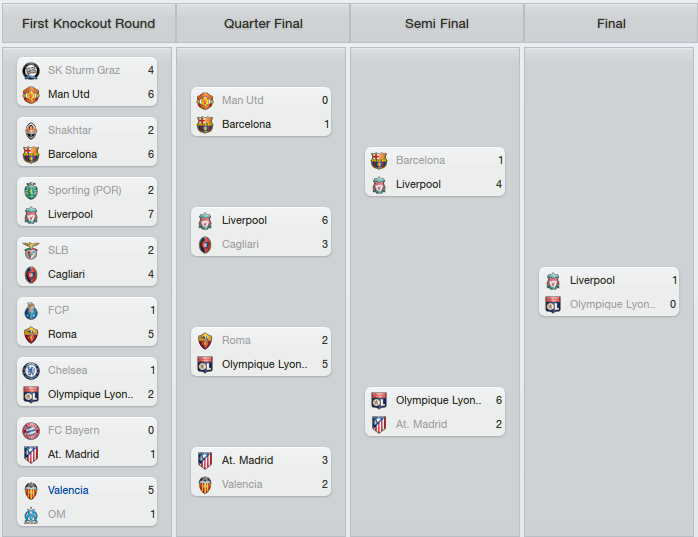This screenshot has height=537, width=698.
Task: Click Shakhtar club crest icon
Action: coord(31,130)
